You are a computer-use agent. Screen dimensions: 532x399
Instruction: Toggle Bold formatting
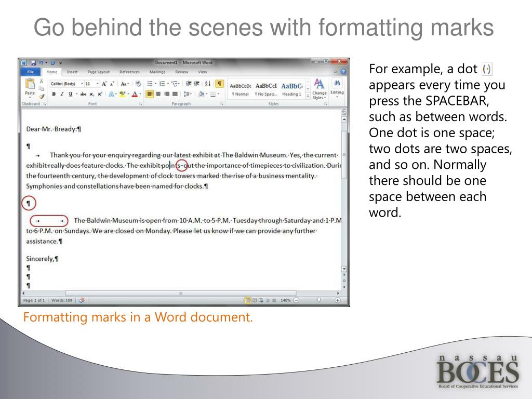coord(54,95)
